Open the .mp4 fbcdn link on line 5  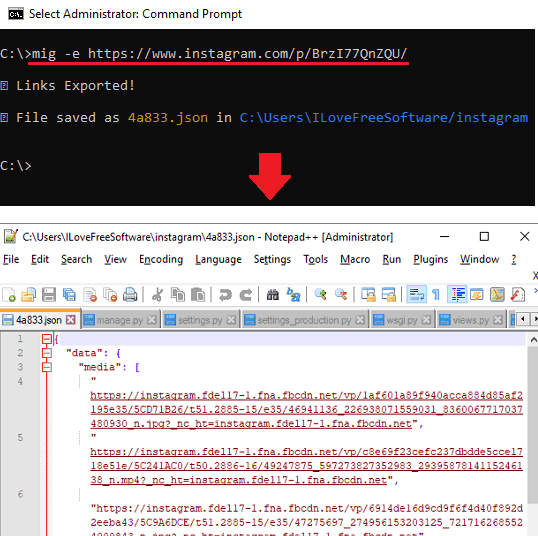(306, 466)
